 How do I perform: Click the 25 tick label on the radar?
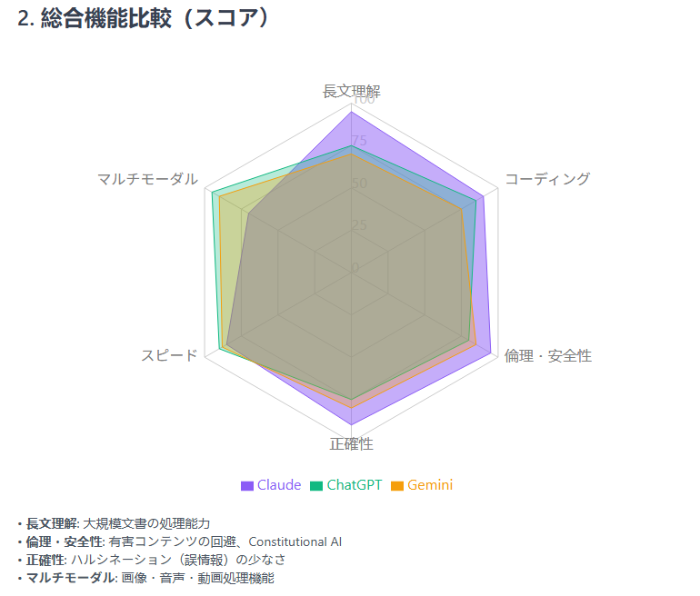click(360, 225)
